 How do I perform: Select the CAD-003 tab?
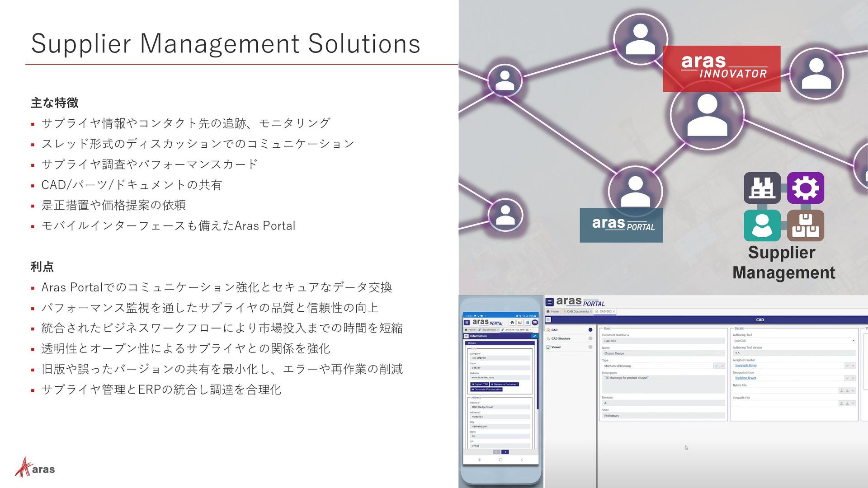[x=604, y=311]
